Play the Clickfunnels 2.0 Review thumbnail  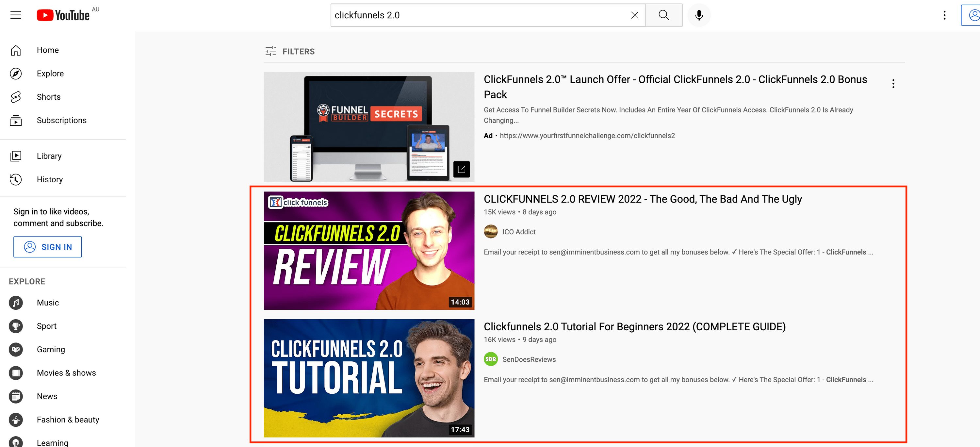(x=369, y=251)
